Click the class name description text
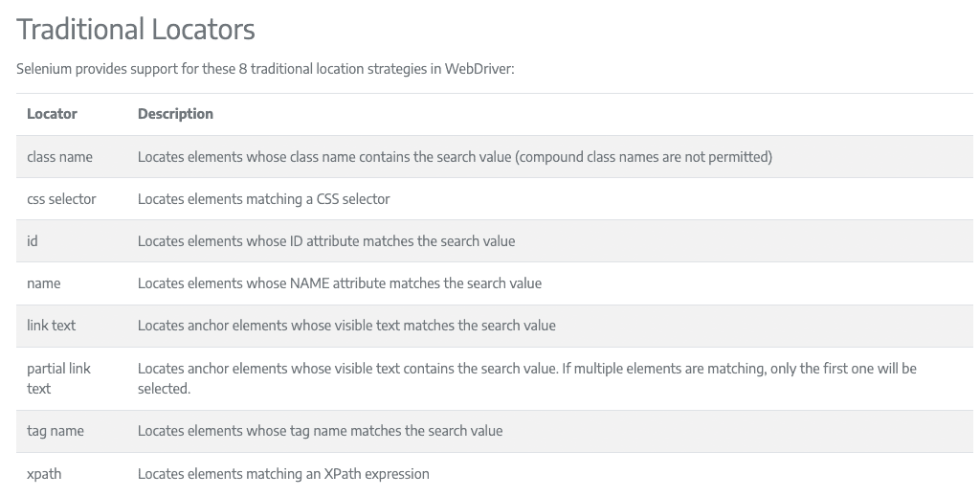Viewport: 980px width, 497px height. (455, 157)
